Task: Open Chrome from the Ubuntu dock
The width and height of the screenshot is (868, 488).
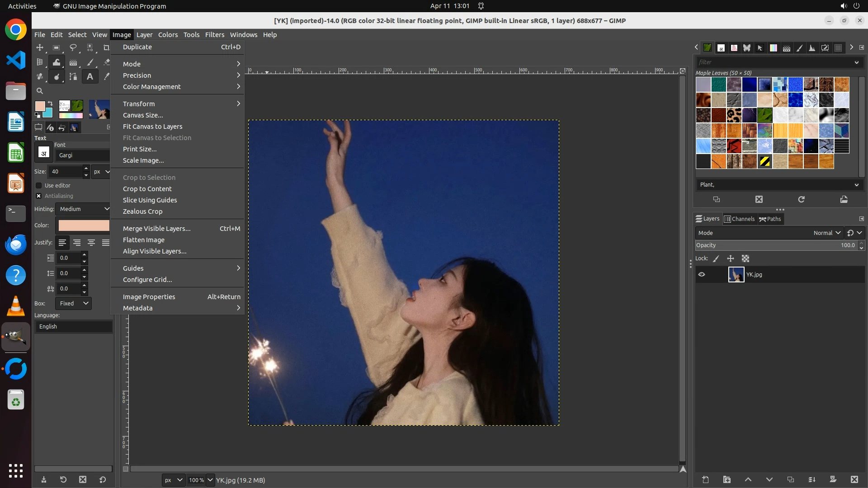Action: [16, 30]
